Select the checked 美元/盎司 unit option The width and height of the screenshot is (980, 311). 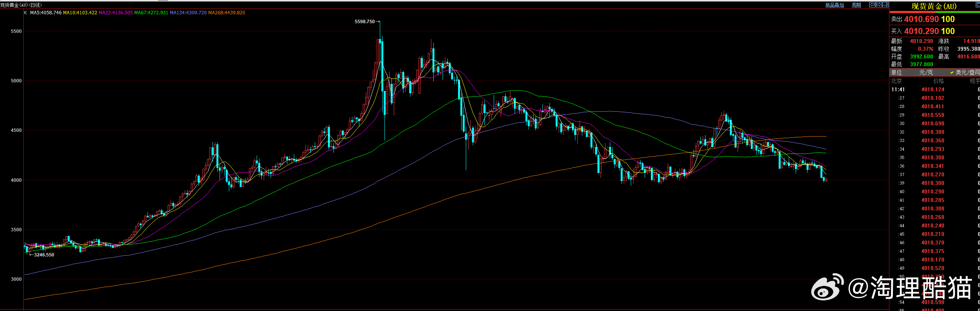[965, 72]
